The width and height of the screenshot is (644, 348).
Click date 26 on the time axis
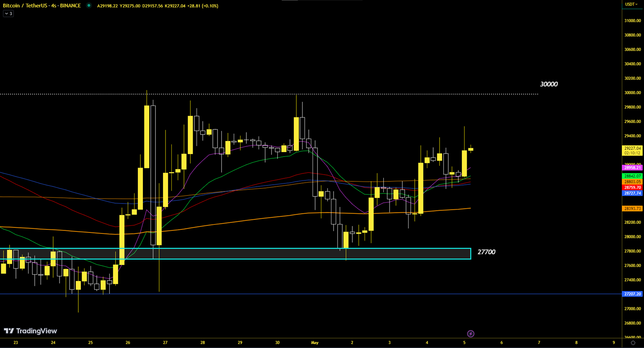tap(128, 343)
